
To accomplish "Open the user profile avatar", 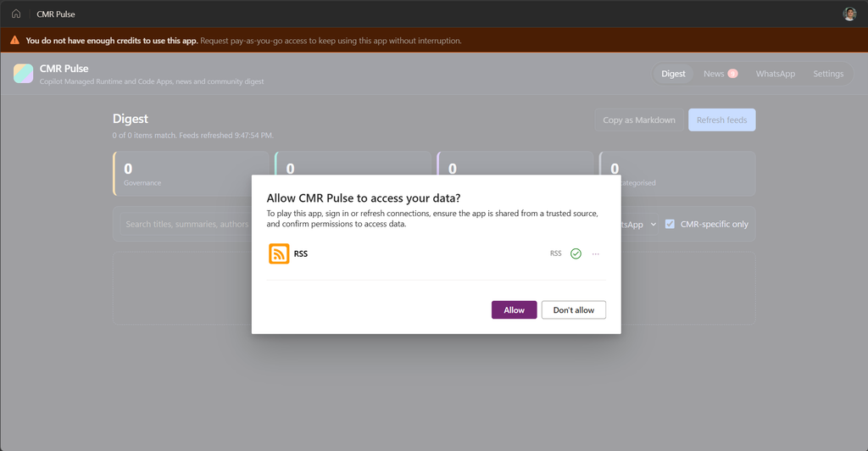I will tap(849, 14).
